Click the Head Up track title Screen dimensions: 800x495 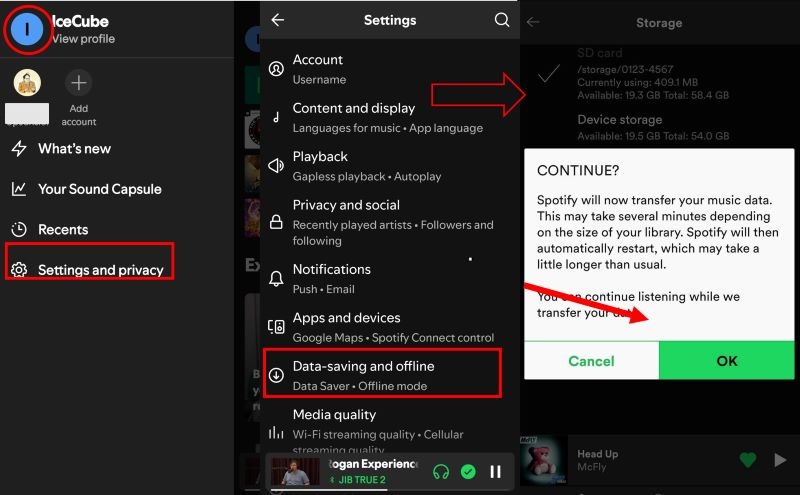tap(597, 454)
